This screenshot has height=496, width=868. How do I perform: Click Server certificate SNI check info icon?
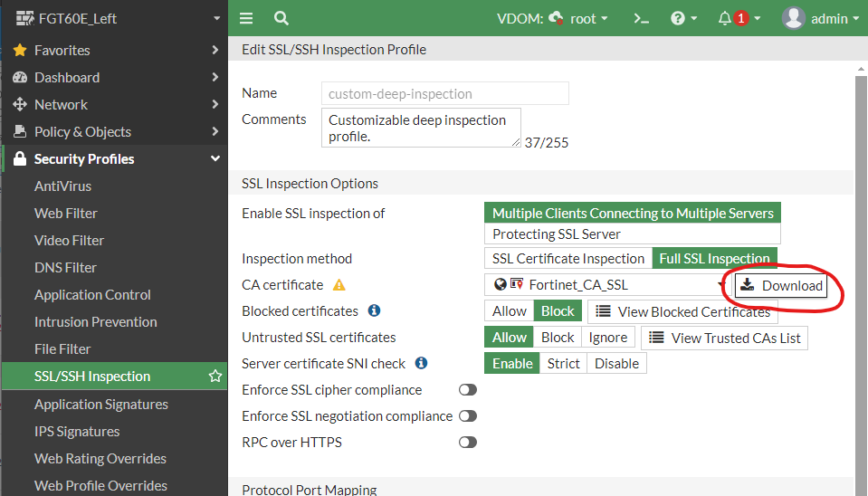(x=421, y=363)
